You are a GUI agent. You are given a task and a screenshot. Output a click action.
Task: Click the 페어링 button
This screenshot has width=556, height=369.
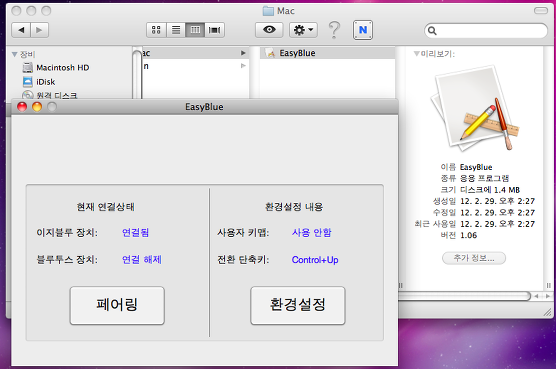[x=117, y=305]
